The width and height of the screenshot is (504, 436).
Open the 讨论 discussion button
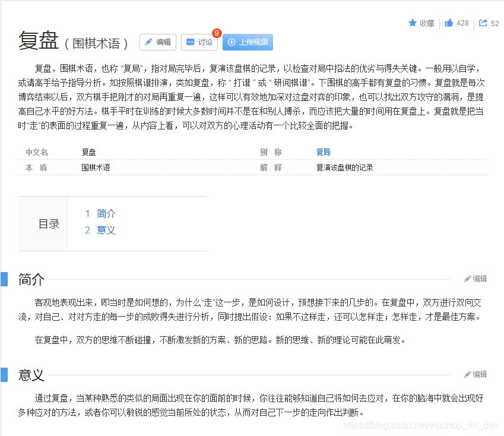tap(199, 42)
